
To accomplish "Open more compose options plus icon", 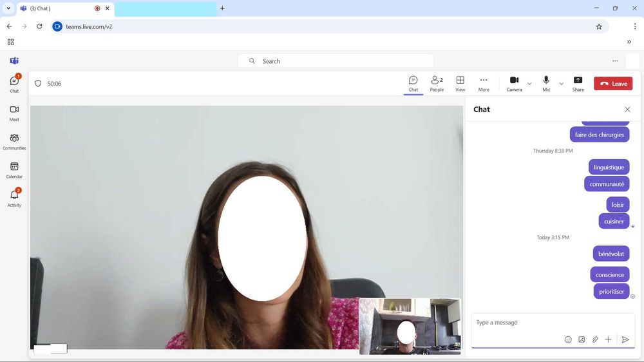I will click(609, 339).
